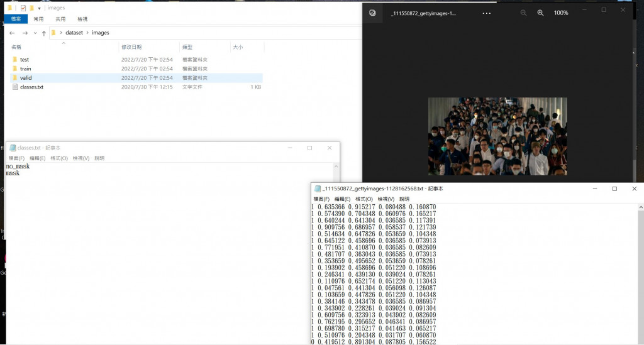Open 編輯(E) menu in classes.txt Notepad

(x=37, y=158)
